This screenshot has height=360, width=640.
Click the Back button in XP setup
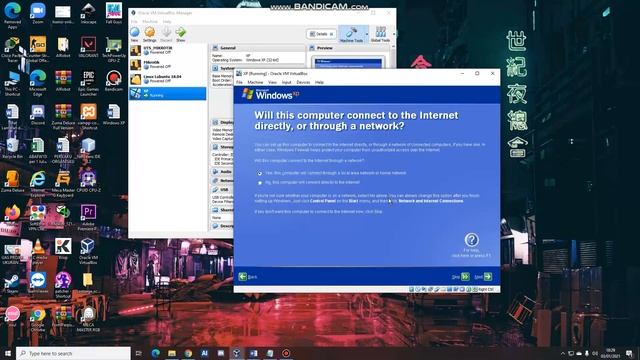coord(248,277)
